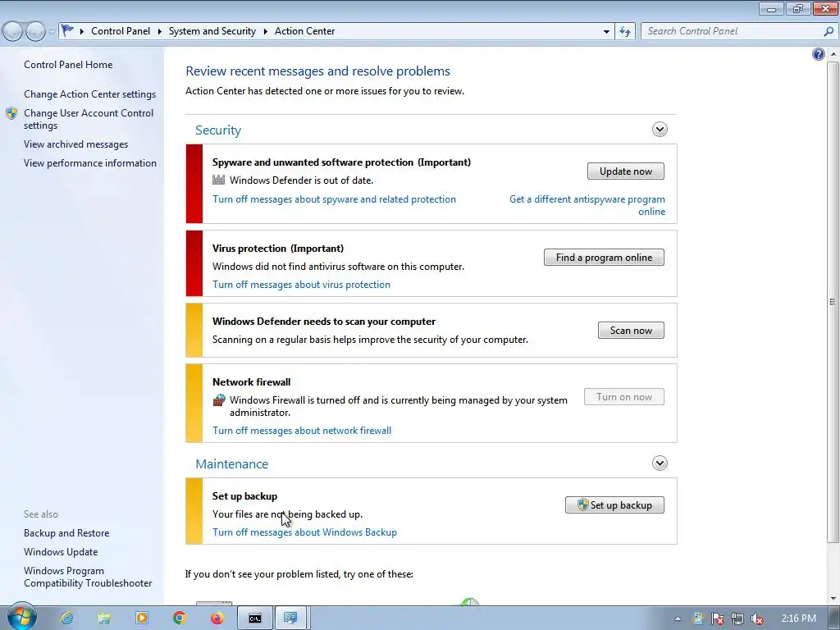840x630 pixels.
Task: Collapse the Maintenance section chevron
Action: pos(660,463)
